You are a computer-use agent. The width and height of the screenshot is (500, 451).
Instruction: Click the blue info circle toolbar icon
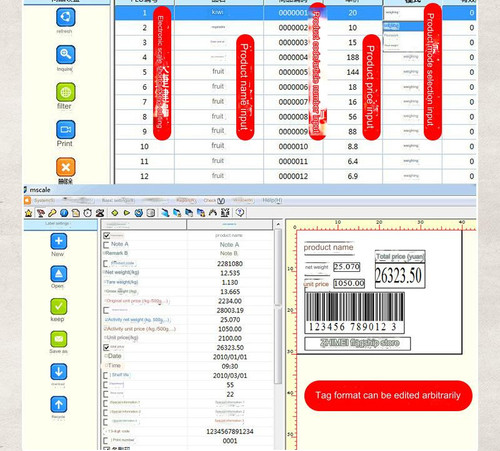[64, 213]
